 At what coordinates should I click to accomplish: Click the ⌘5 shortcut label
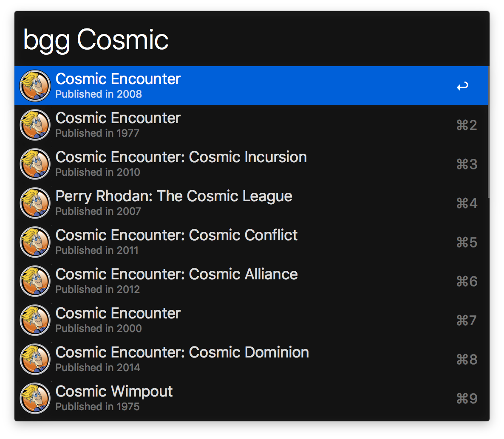pos(467,242)
